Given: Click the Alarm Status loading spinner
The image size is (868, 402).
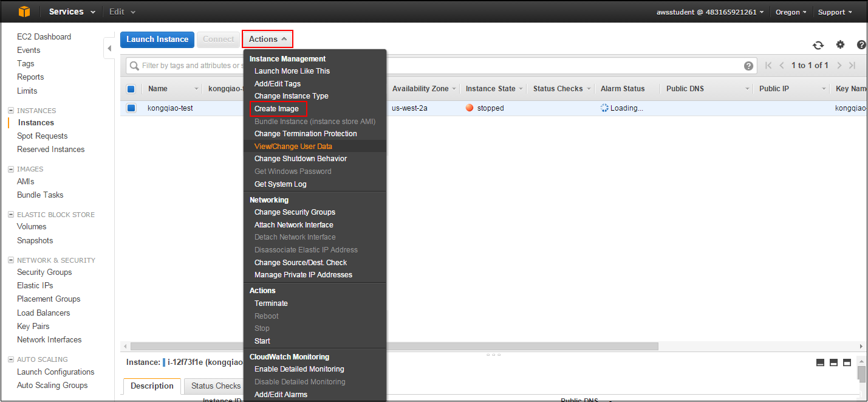Looking at the screenshot, I should [604, 108].
